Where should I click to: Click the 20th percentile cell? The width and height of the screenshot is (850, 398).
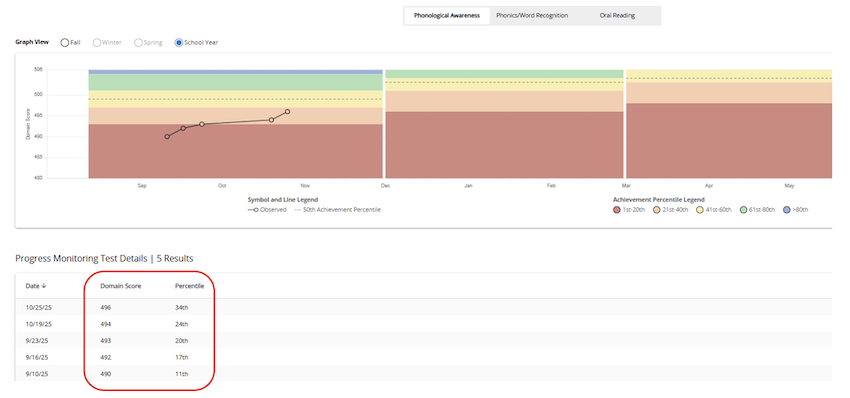[181, 341]
